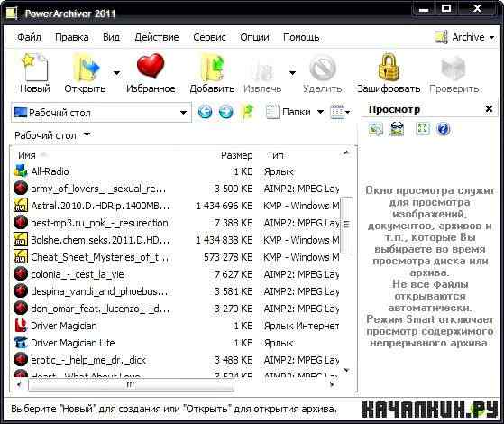Click the view mode icon beside Папки
Screen dimensions: 504x424
[x=337, y=112]
